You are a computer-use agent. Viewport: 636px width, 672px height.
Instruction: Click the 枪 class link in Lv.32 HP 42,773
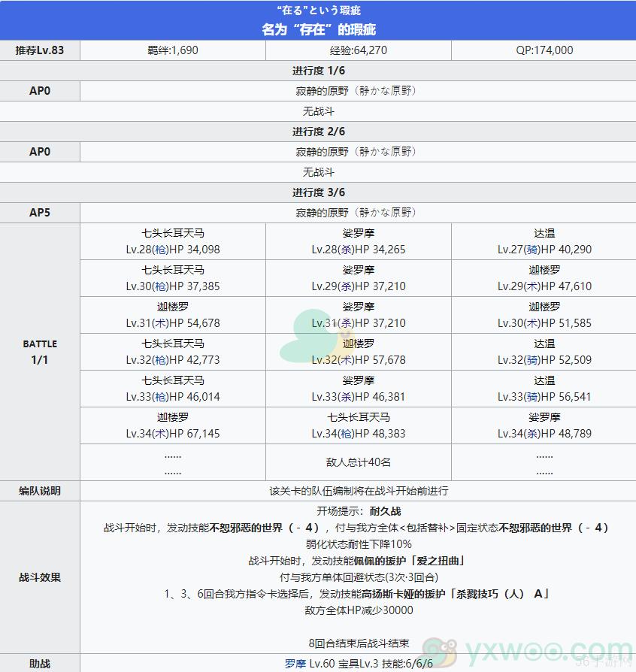[161, 360]
